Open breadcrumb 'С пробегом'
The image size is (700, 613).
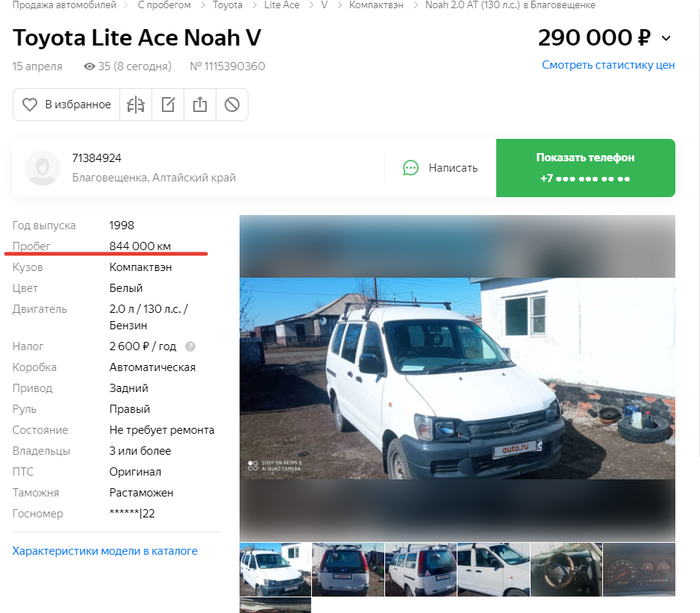point(164,5)
